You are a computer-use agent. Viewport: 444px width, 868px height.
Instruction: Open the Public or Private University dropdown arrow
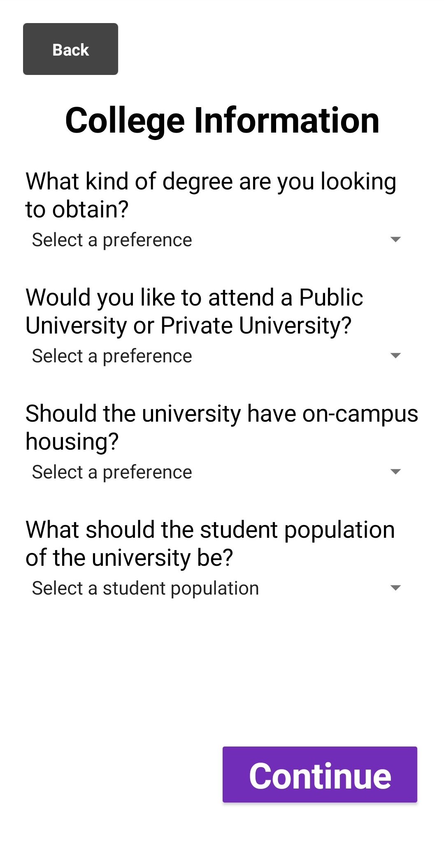tap(395, 356)
